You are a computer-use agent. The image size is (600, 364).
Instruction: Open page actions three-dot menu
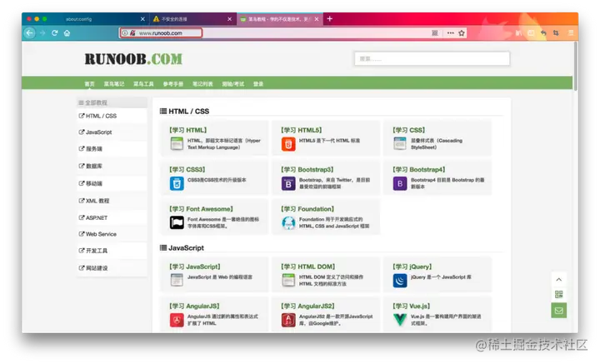[x=450, y=33]
